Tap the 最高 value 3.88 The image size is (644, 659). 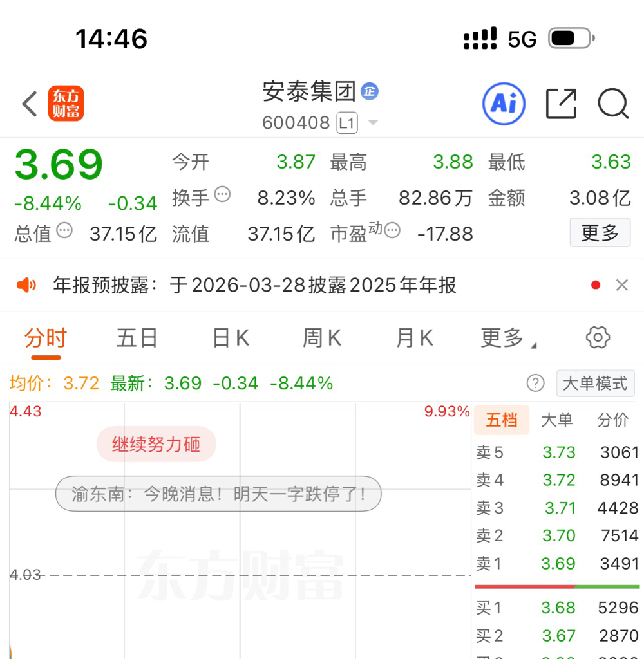pyautogui.click(x=453, y=162)
